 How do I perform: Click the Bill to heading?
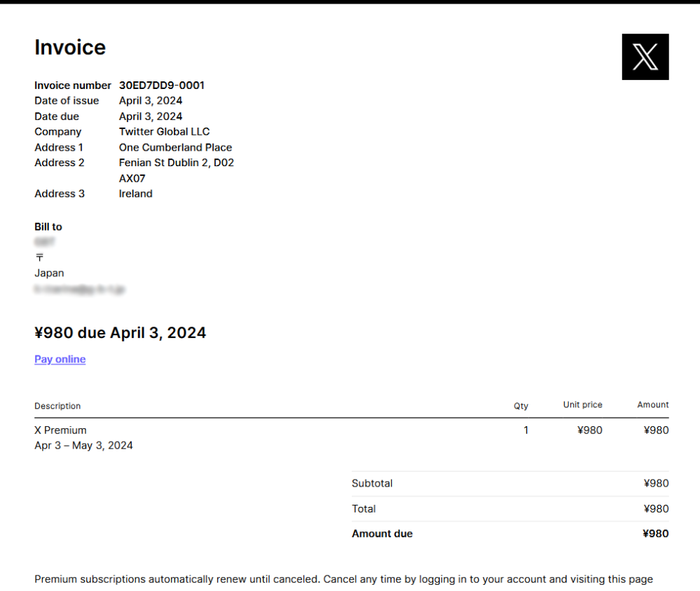[48, 226]
